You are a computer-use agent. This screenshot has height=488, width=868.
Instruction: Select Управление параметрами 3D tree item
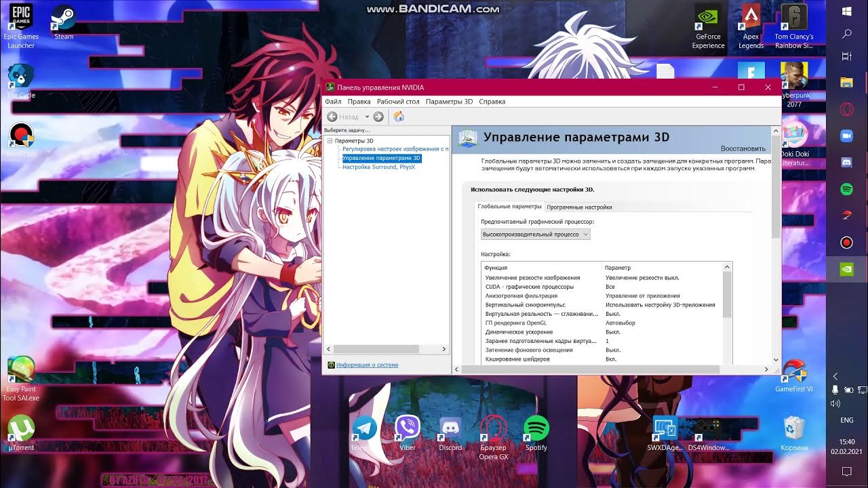click(381, 158)
